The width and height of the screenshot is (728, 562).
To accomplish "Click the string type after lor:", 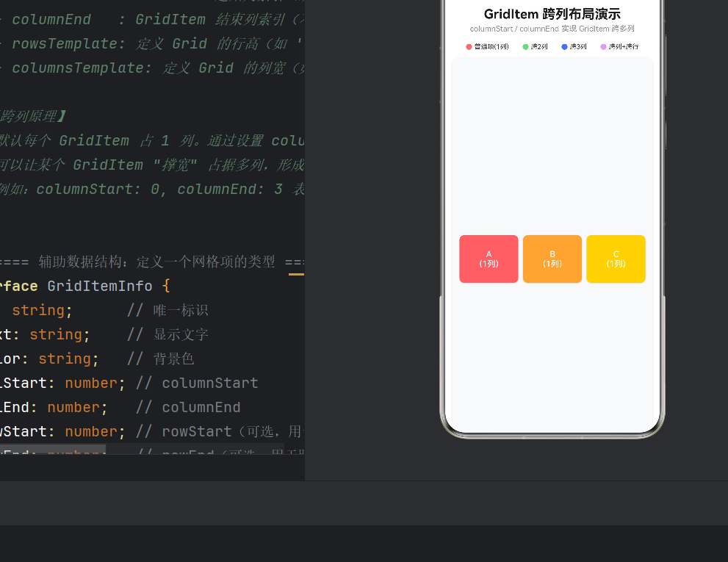I will pyautogui.click(x=65, y=359).
